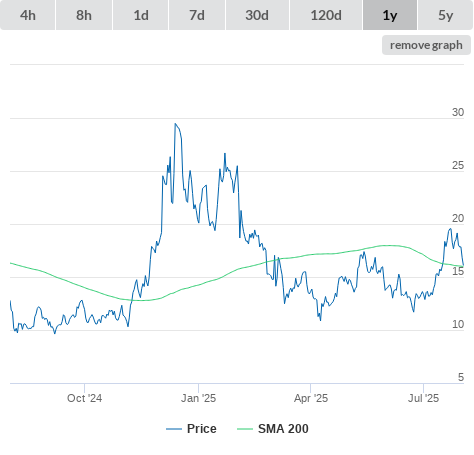Switch to the 8h time range
This screenshot has height=455, width=474.
point(84,15)
